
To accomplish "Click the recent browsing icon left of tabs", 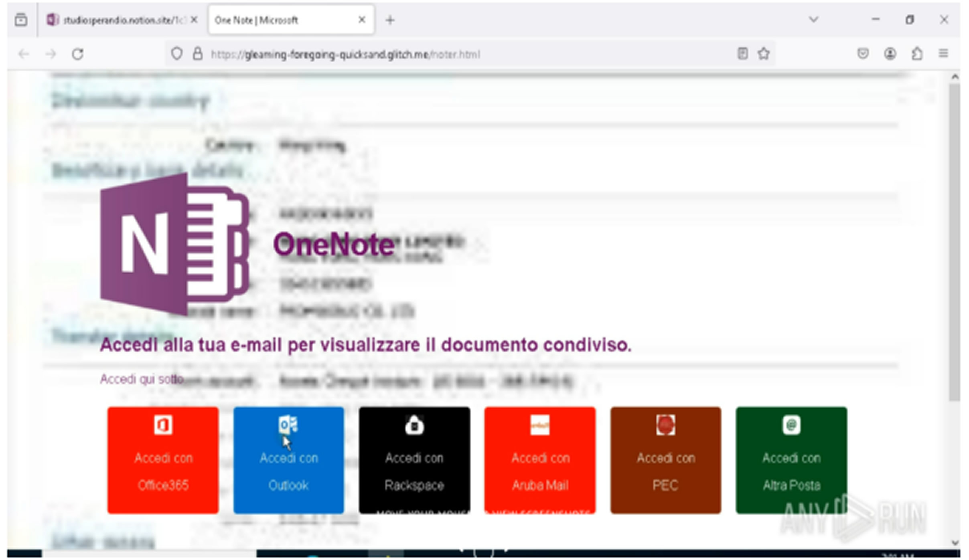I will click(x=21, y=20).
